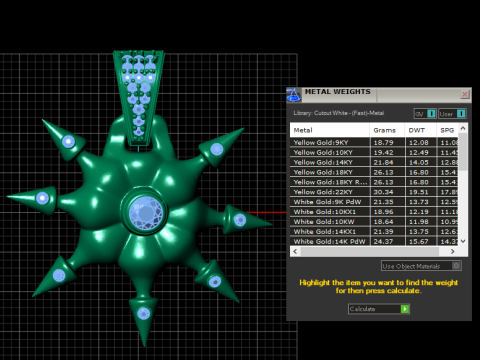480x360 pixels.
Task: Click the Library: Cutout White label
Action: [x=339, y=113]
